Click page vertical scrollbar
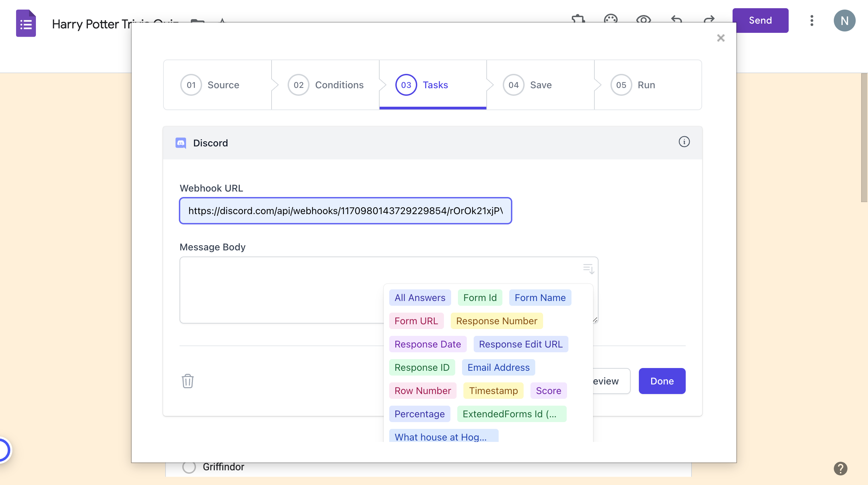 (x=864, y=137)
